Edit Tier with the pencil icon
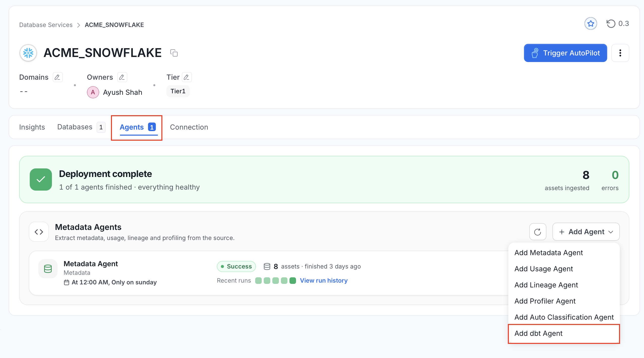This screenshot has width=644, height=358. pos(187,77)
